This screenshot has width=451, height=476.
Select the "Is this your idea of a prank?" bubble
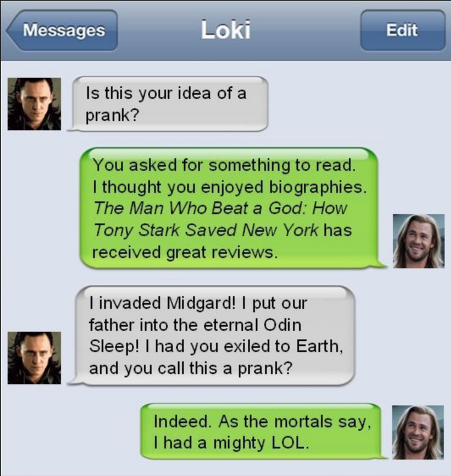(x=168, y=104)
